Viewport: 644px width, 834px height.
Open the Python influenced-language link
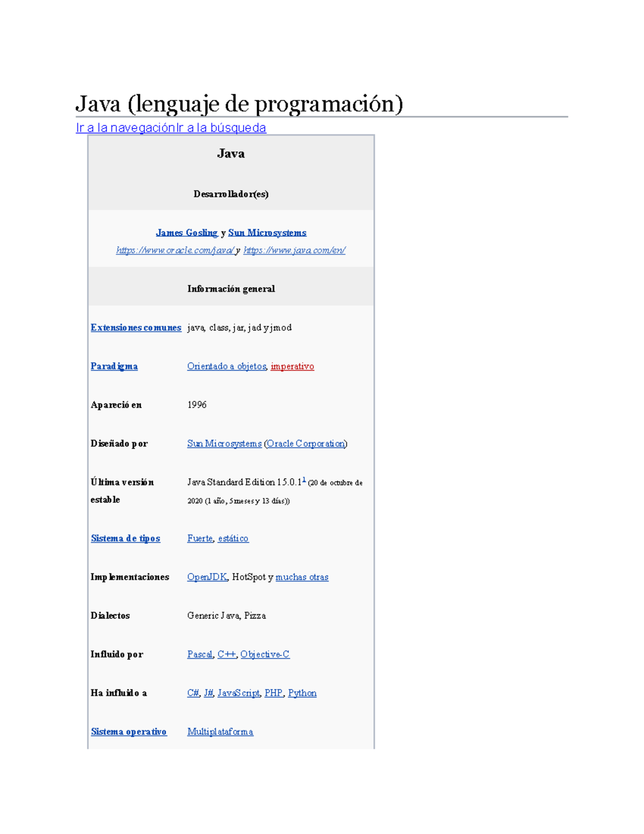click(303, 693)
